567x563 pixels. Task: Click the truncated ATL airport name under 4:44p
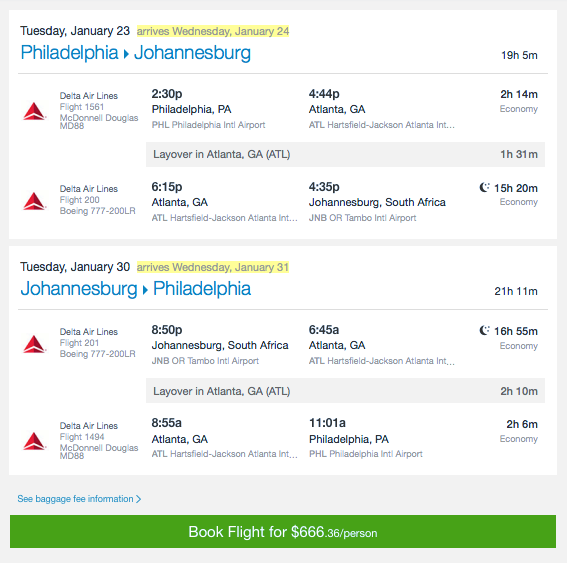point(381,125)
